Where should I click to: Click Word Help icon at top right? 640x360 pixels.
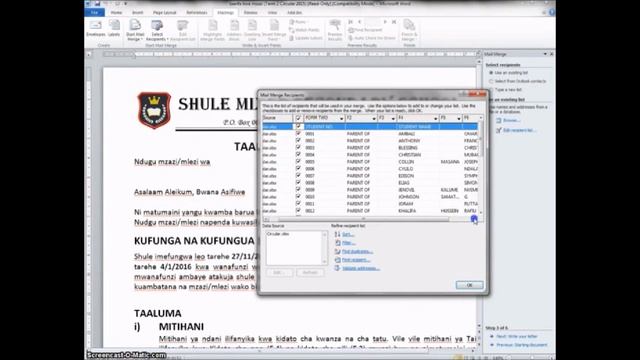[551, 12]
